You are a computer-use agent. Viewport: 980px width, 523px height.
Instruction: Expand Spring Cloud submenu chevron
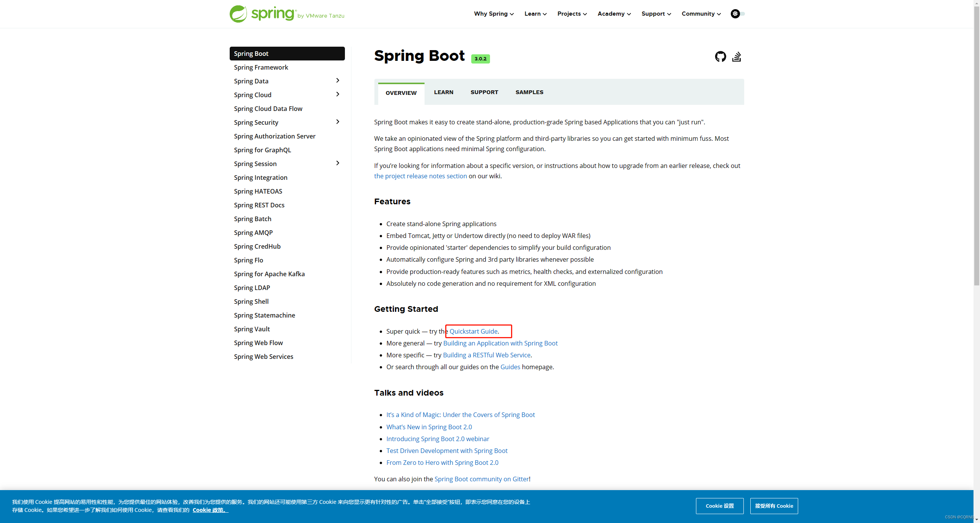point(338,94)
